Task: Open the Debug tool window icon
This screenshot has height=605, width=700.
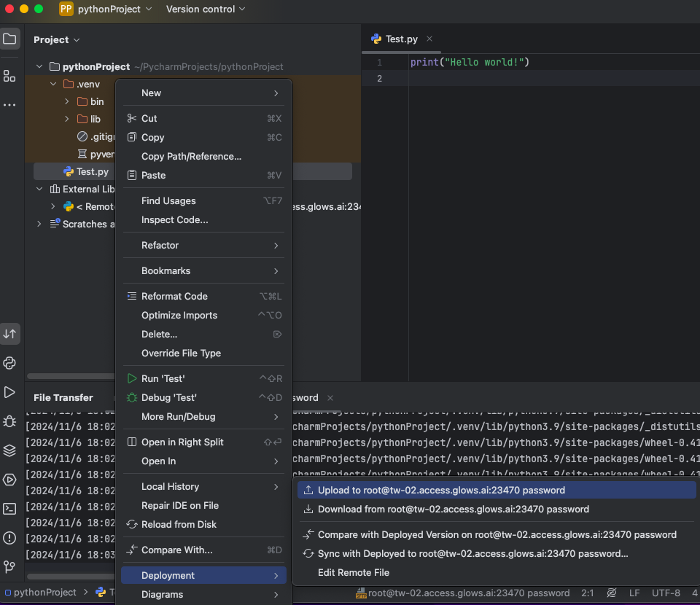Action: [x=9, y=421]
